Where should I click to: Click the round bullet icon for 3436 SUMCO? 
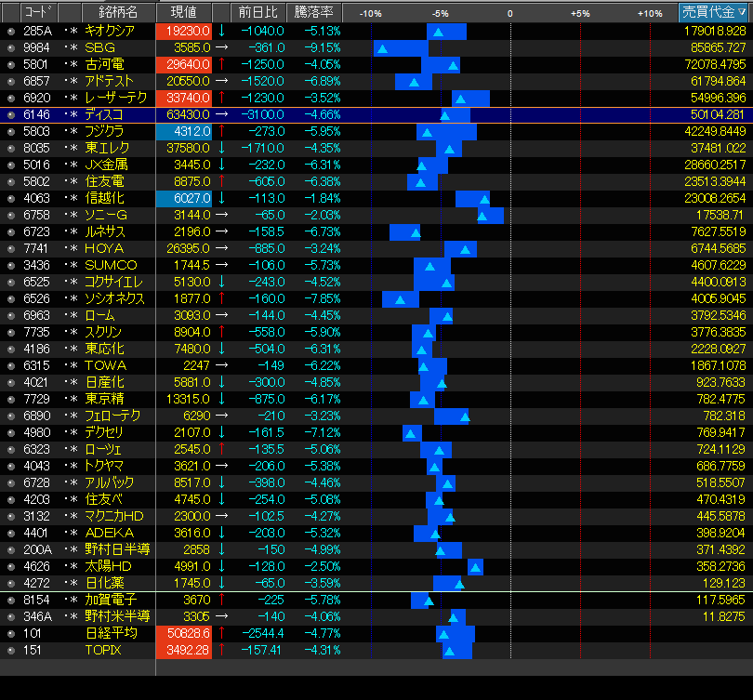pyautogui.click(x=11, y=266)
